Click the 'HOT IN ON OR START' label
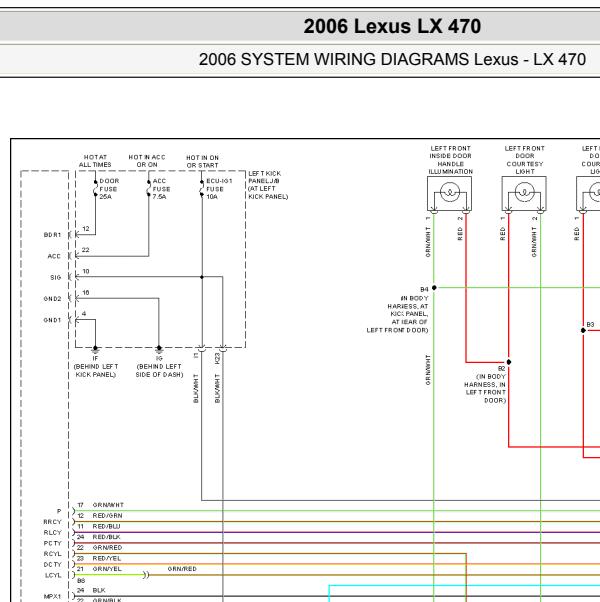Viewport: 600px width, 602px height. [x=202, y=161]
